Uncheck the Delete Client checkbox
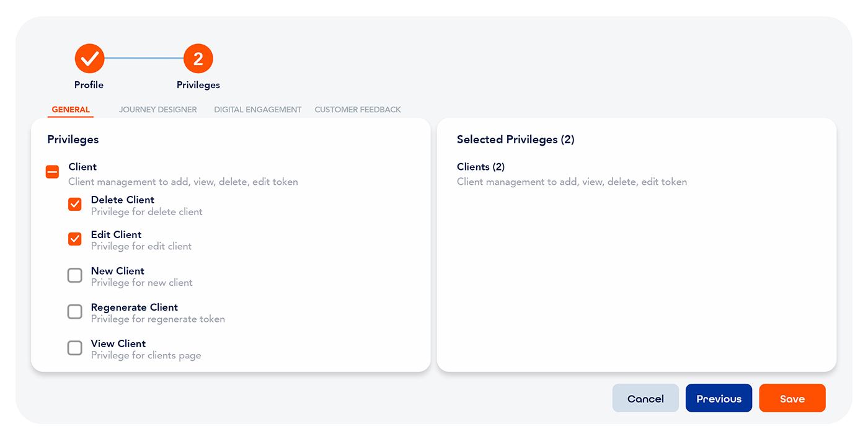This screenshot has width=868, height=434. point(75,204)
